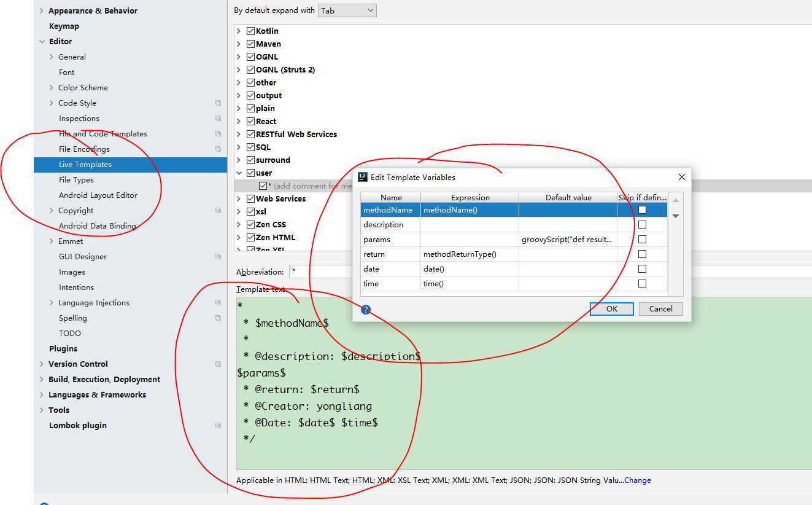Click project-level icon beside Lombok plugin
This screenshot has width=812, height=505.
click(x=218, y=426)
